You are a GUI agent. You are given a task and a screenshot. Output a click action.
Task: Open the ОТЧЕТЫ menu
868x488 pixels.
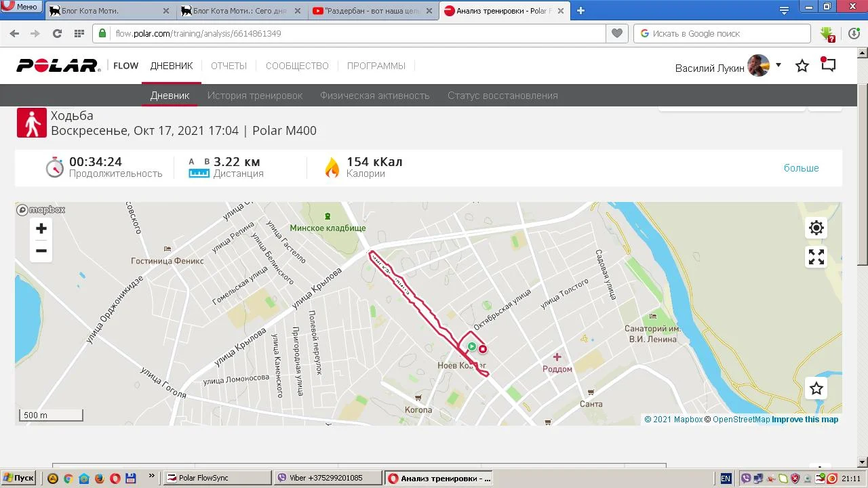(229, 66)
